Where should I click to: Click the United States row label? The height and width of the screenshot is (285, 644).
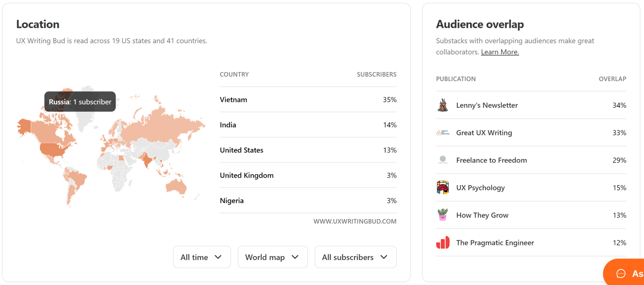click(x=241, y=150)
